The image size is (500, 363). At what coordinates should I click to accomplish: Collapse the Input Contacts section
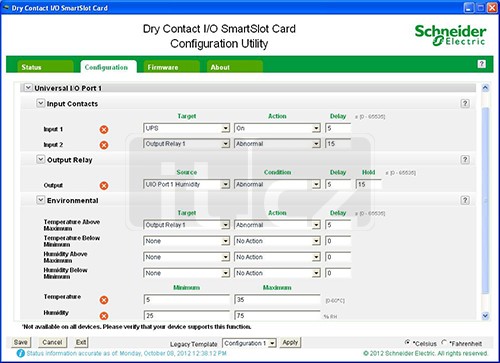click(x=40, y=103)
